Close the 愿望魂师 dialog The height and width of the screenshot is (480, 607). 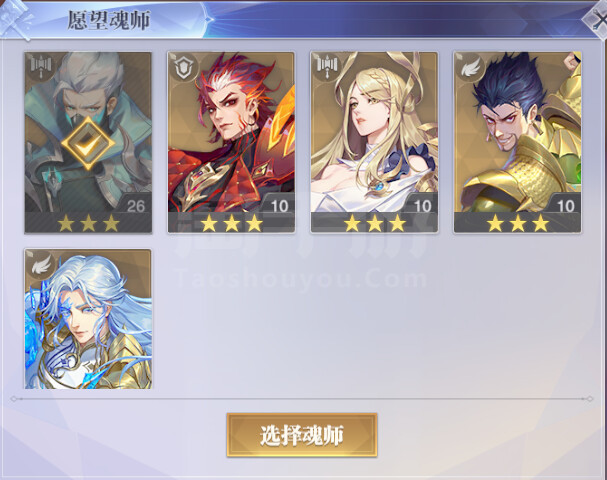click(x=597, y=19)
